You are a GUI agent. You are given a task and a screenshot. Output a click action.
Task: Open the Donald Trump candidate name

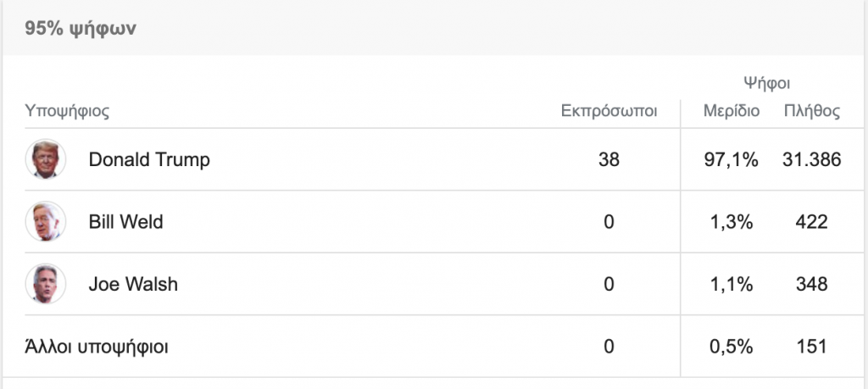149,159
